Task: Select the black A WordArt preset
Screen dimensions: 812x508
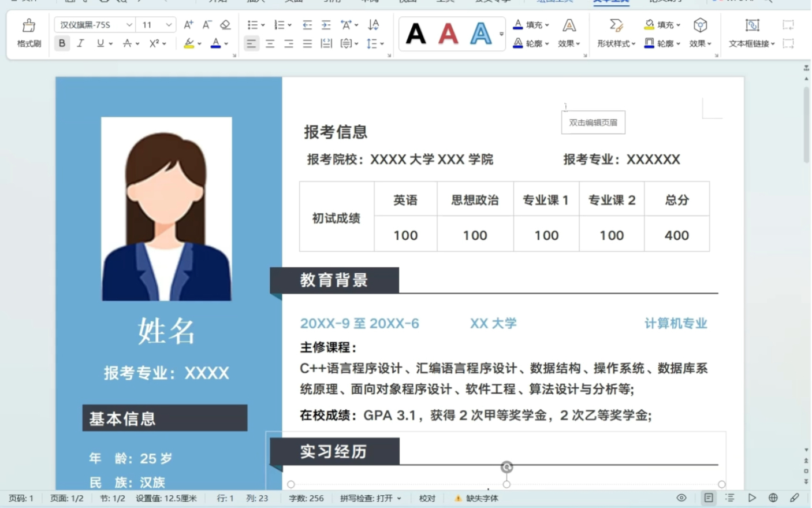Action: [x=416, y=34]
